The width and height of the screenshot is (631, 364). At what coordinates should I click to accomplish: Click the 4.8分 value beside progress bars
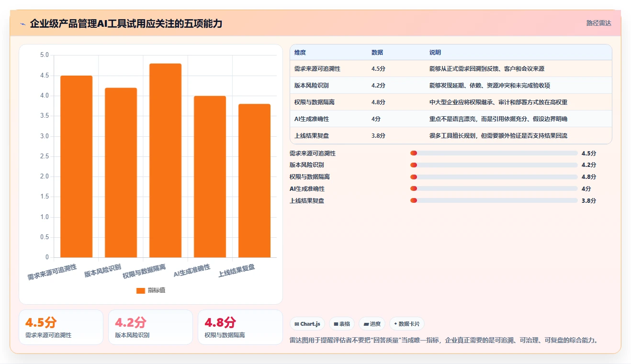589,177
